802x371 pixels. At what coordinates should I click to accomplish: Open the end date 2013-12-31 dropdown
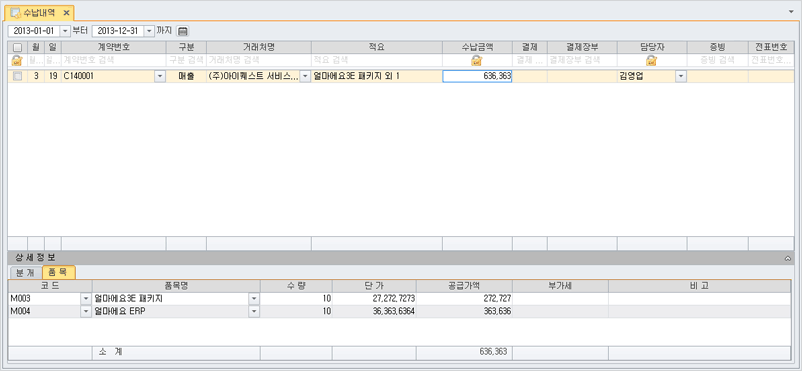[149, 31]
